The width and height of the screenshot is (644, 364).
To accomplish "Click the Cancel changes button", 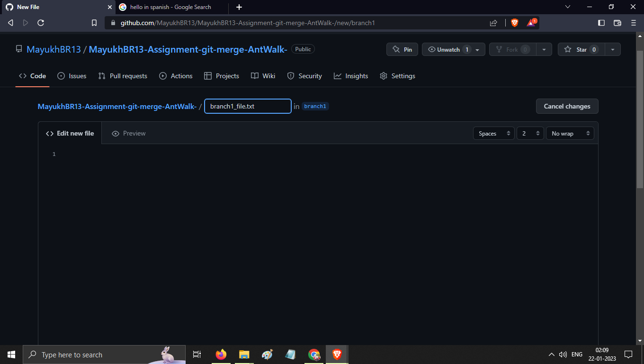I will coord(567,106).
